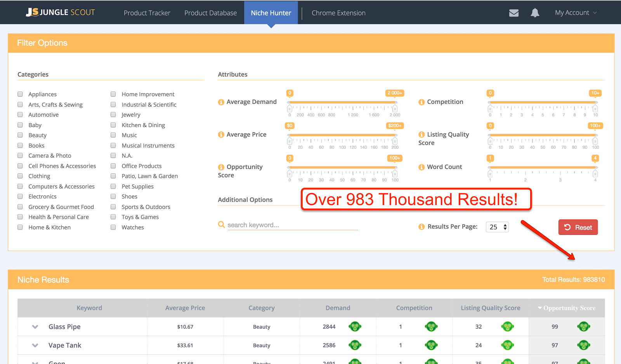Image resolution: width=621 pixels, height=364 pixels.
Task: Tick the Pet Supplies checkbox
Action: point(113,186)
